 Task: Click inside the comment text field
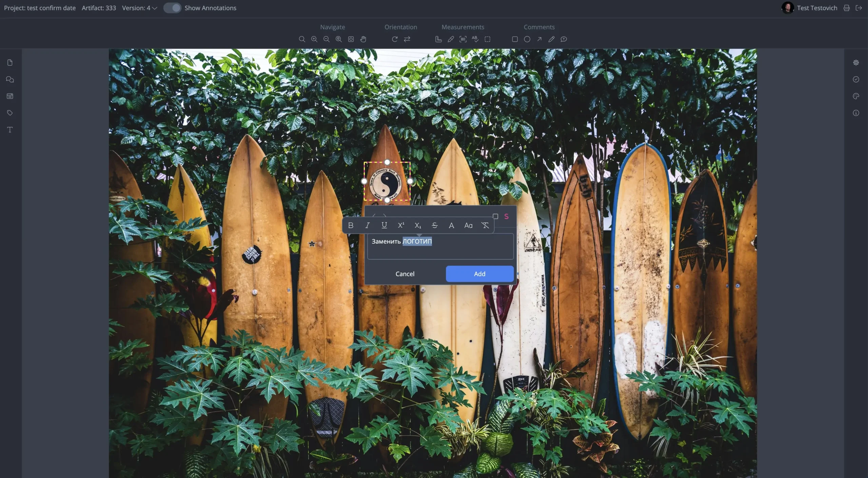point(440,247)
